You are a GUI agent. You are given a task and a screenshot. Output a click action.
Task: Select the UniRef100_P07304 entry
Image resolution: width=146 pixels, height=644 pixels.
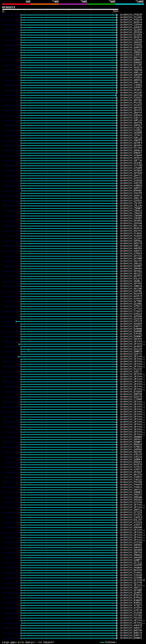131,148
